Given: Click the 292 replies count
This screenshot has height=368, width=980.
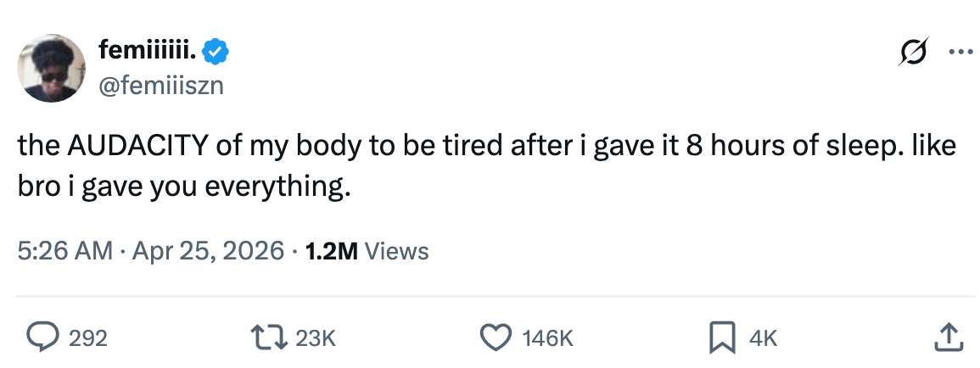Looking at the screenshot, I should pos(87,338).
